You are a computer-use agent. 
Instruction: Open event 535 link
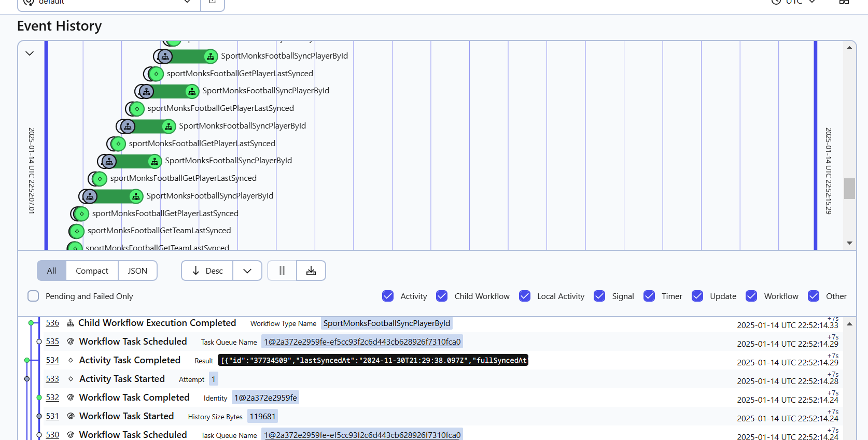52,342
